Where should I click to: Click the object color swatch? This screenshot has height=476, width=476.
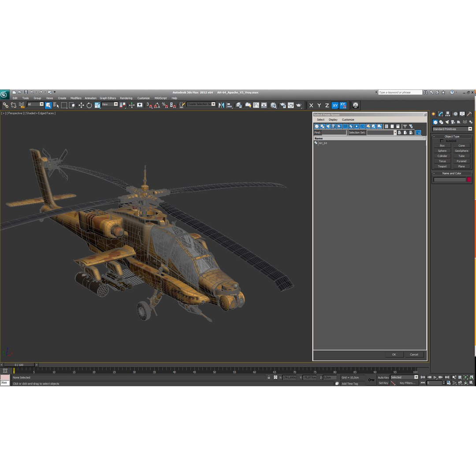pos(469,180)
